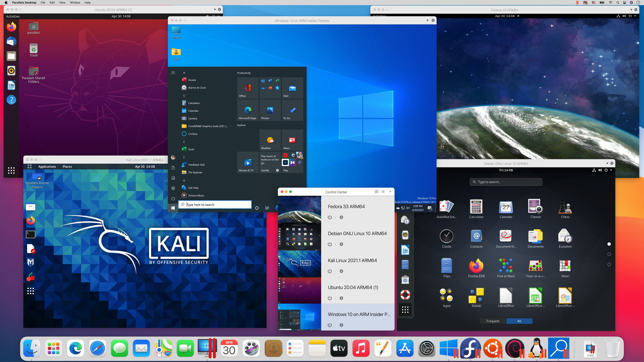
Task: Open Debian system menu arrow in top bar
Action: (611, 170)
